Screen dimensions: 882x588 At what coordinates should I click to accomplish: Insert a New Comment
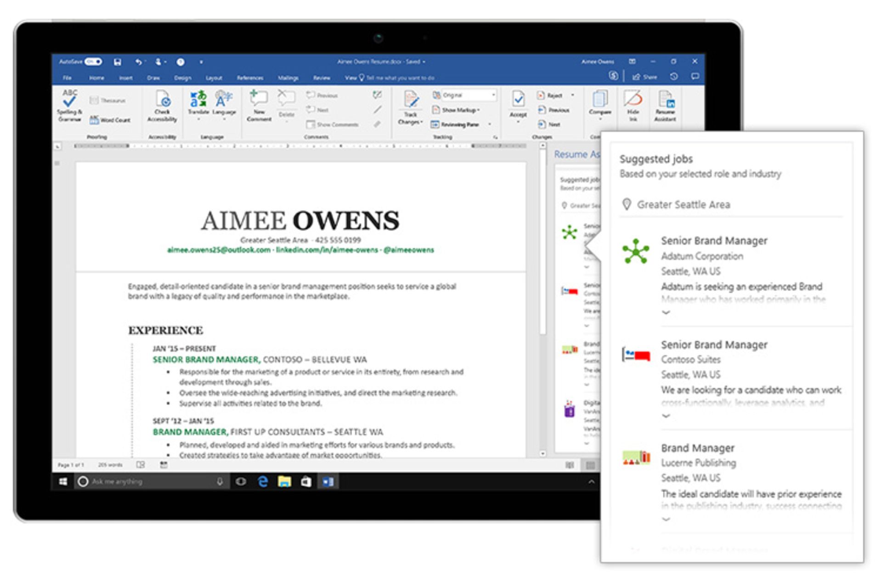(259, 106)
